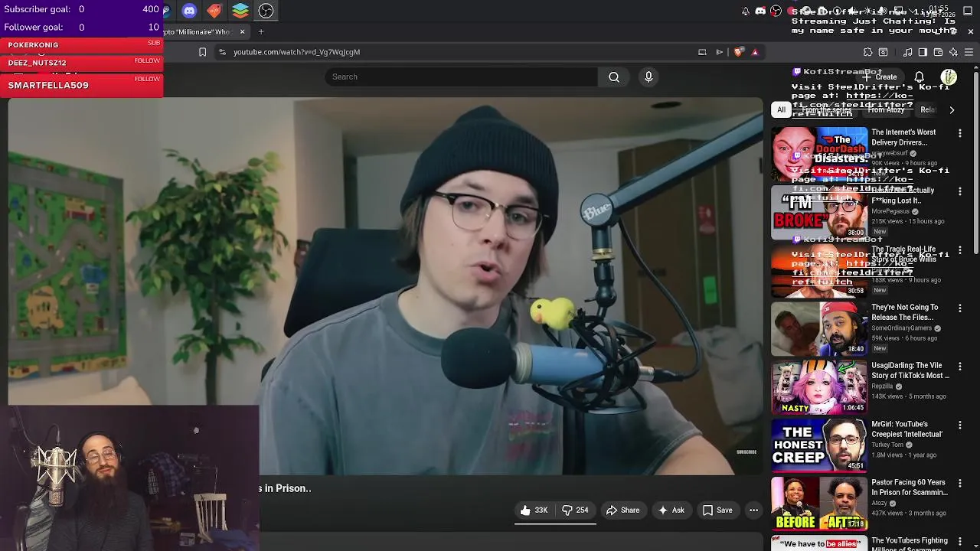Bookmark this page with the bookmark icon
The image size is (980, 551).
202,52
